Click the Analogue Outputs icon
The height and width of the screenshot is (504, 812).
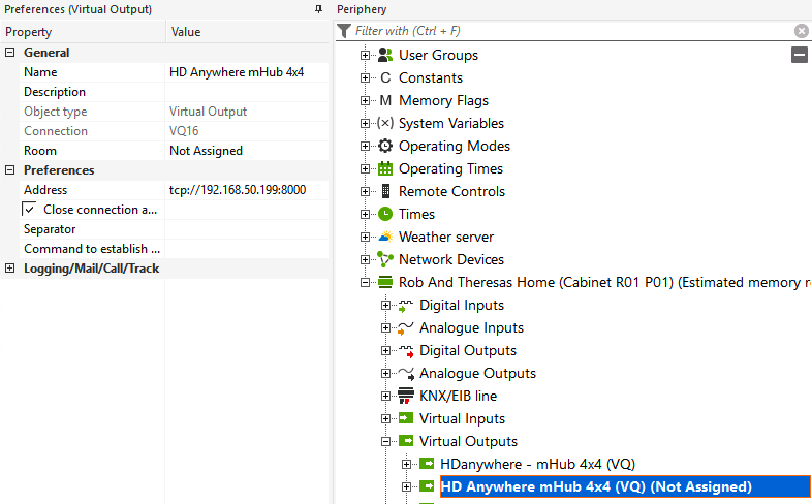coord(406,373)
